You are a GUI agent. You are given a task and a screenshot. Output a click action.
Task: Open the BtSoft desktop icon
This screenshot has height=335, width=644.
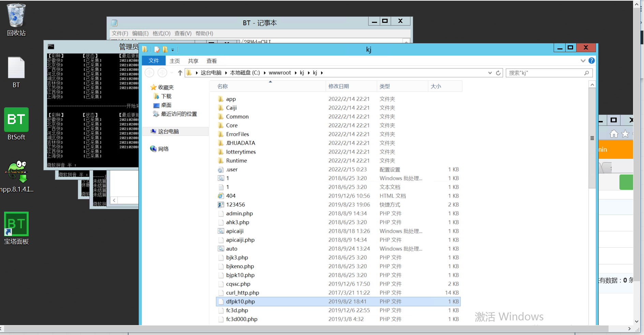[16, 120]
